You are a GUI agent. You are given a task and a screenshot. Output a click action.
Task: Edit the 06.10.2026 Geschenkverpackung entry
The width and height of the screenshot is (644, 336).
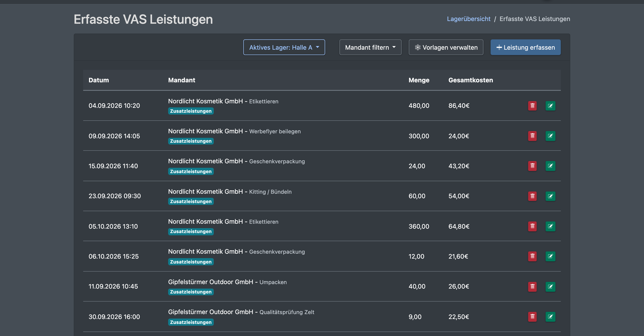[x=550, y=256]
